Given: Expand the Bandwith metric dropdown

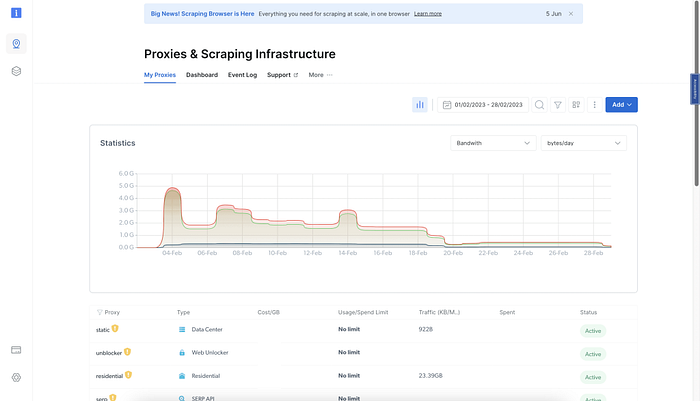Looking at the screenshot, I should click(493, 143).
